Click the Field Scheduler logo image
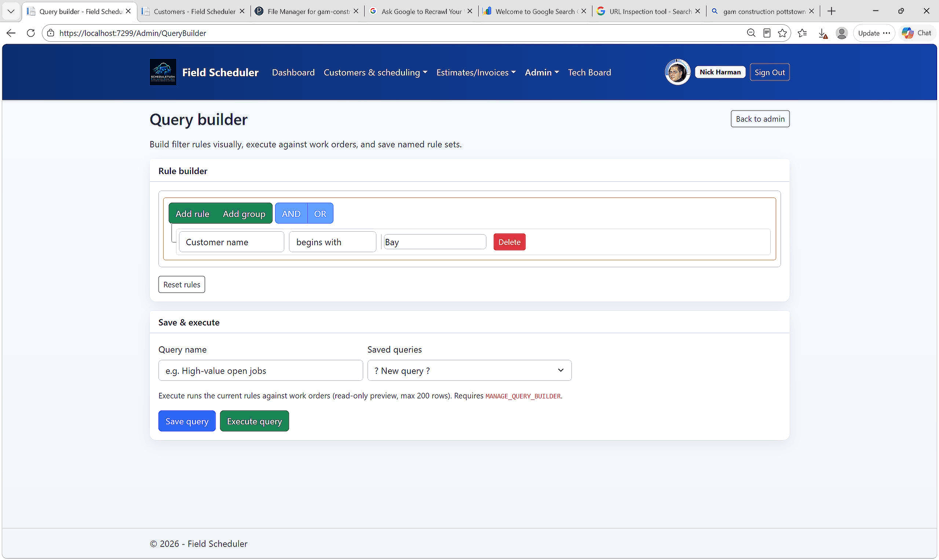The height and width of the screenshot is (560, 939). click(x=163, y=72)
